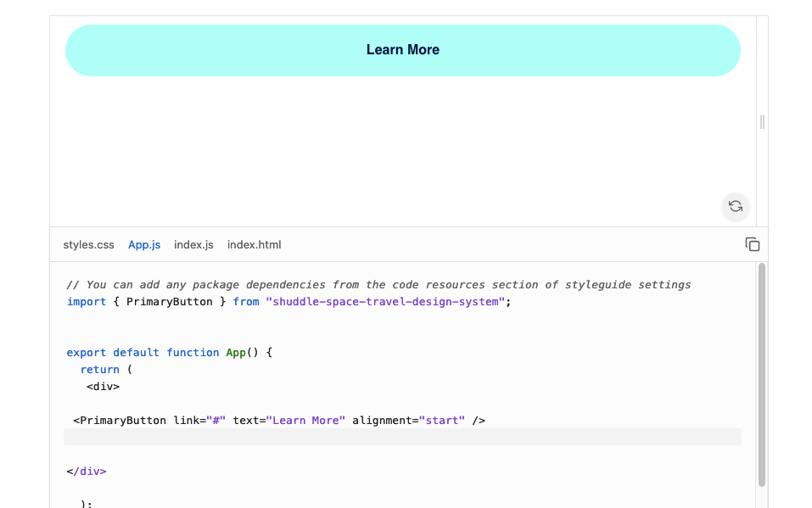Switch to the styles.css tab
Viewport: 812px width, 508px height.
click(x=88, y=245)
